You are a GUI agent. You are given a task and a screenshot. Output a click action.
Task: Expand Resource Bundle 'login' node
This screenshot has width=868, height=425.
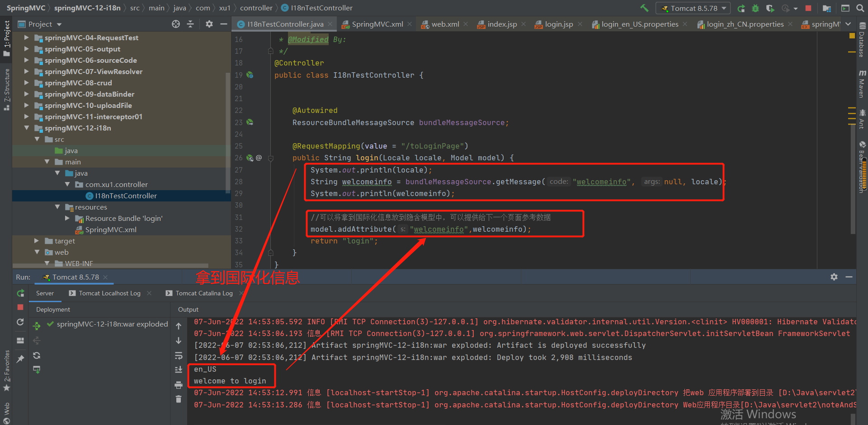pos(67,218)
